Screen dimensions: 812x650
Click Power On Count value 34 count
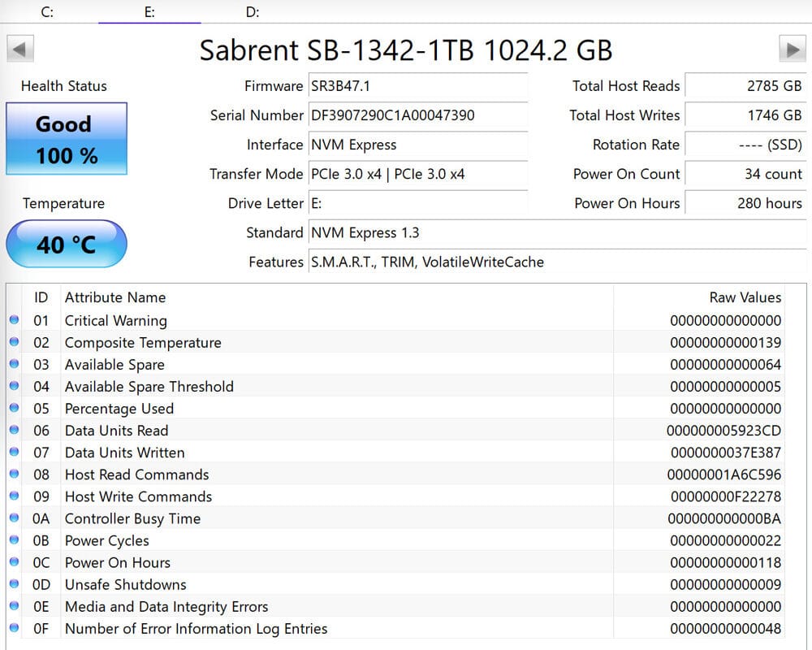(x=745, y=174)
